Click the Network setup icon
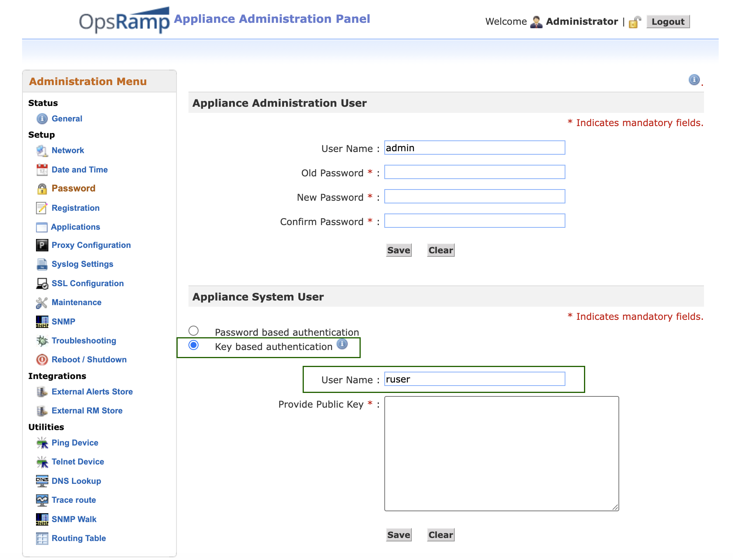 42,150
